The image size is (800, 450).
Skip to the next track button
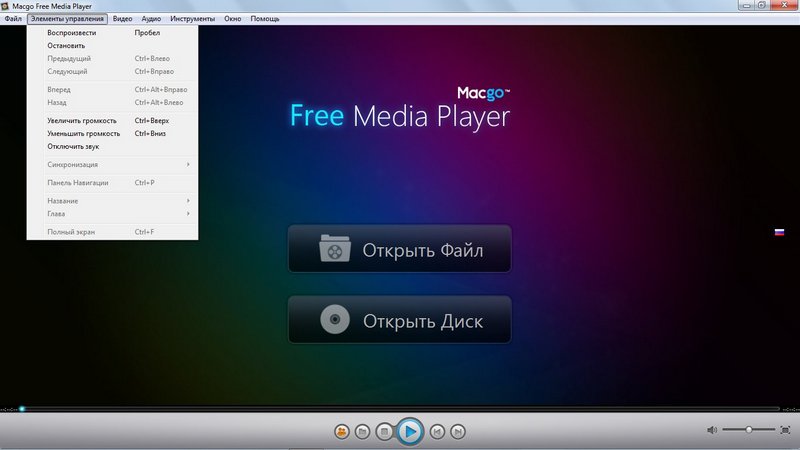(x=458, y=432)
